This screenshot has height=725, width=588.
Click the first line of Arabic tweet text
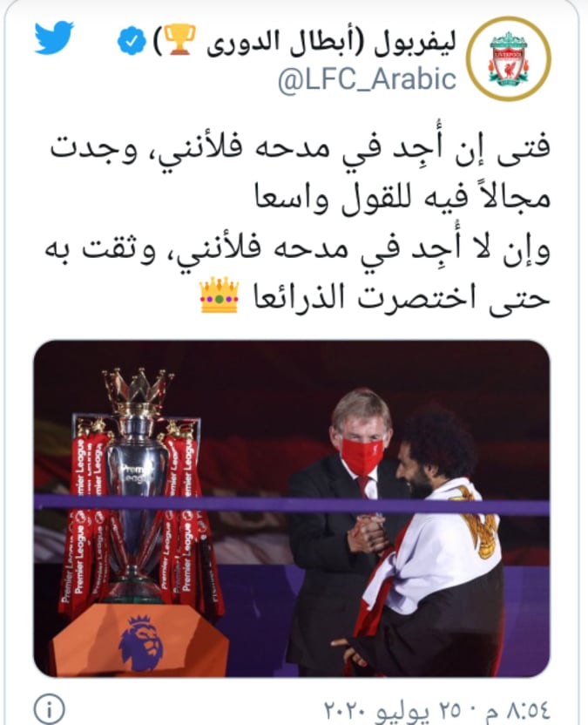pyautogui.click(x=301, y=148)
